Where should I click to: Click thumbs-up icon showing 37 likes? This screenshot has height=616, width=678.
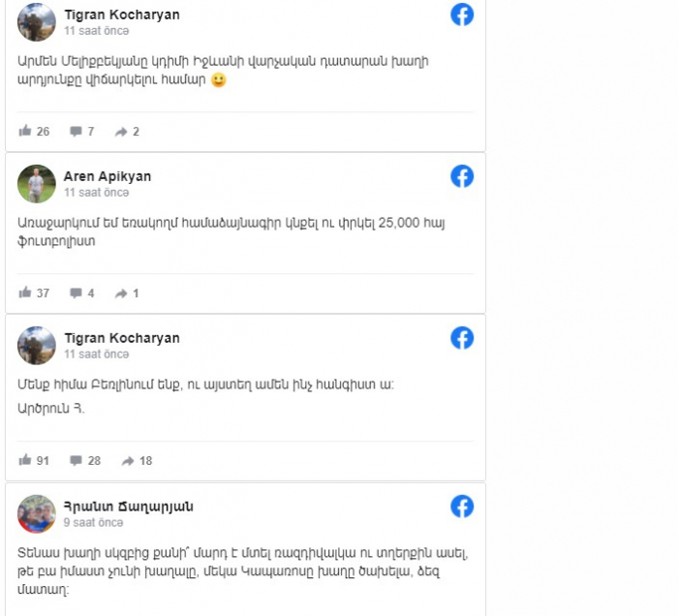click(25, 293)
